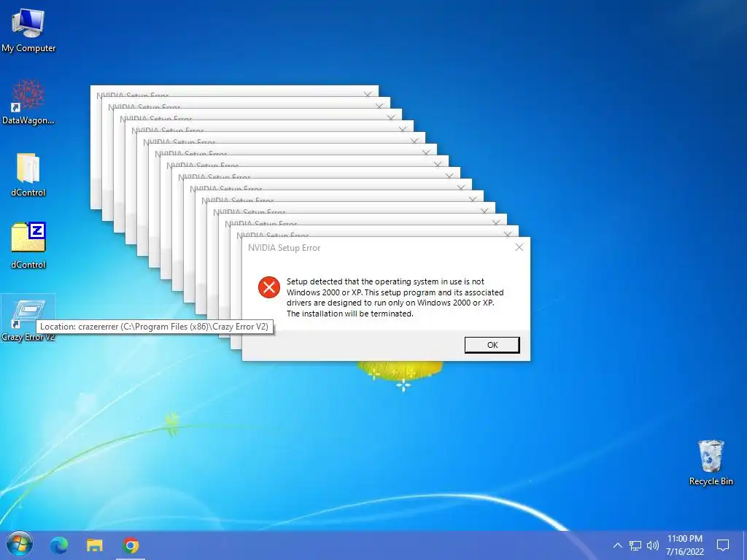Image resolution: width=747 pixels, height=560 pixels.
Task: Open the volume tray icon
Action: (652, 545)
